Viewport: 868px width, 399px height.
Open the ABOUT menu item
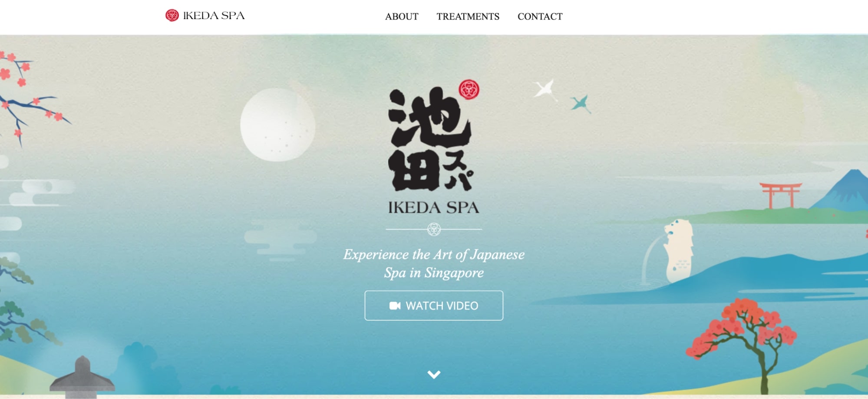pos(402,17)
